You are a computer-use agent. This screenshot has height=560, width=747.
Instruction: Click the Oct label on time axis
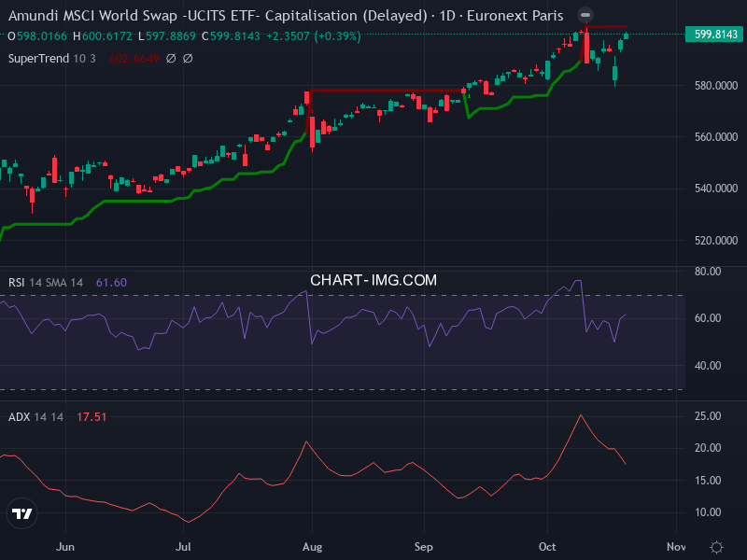click(x=548, y=547)
